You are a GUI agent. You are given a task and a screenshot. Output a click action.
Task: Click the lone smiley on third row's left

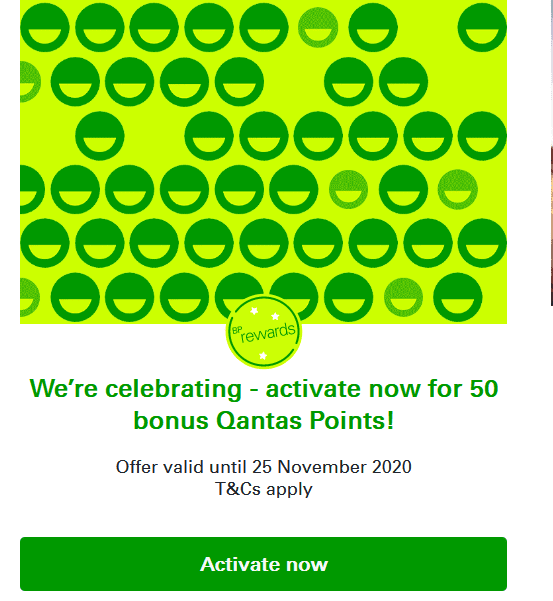pos(100,136)
